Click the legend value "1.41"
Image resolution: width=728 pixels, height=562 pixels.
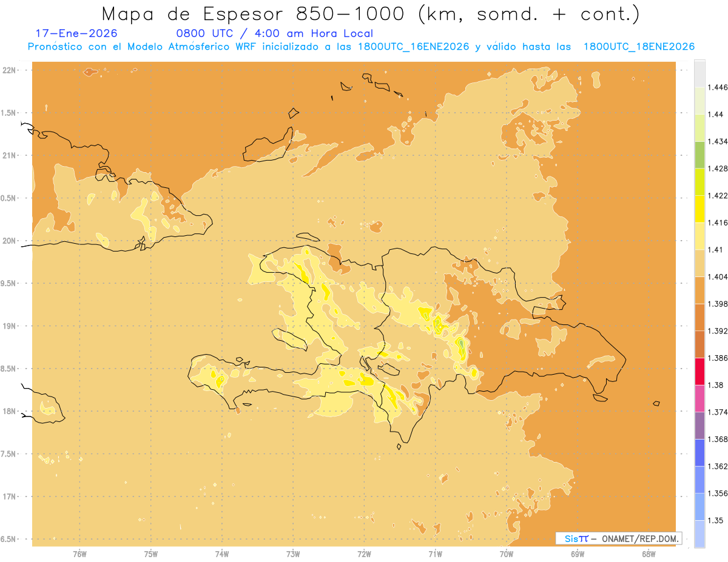(x=716, y=250)
